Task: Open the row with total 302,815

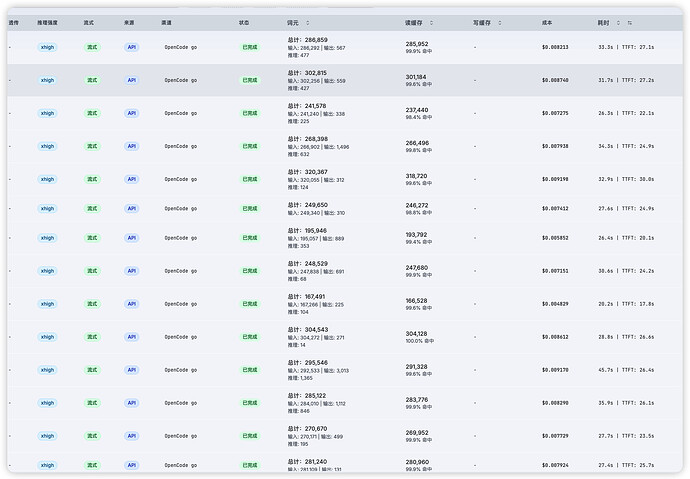Action: (345, 80)
